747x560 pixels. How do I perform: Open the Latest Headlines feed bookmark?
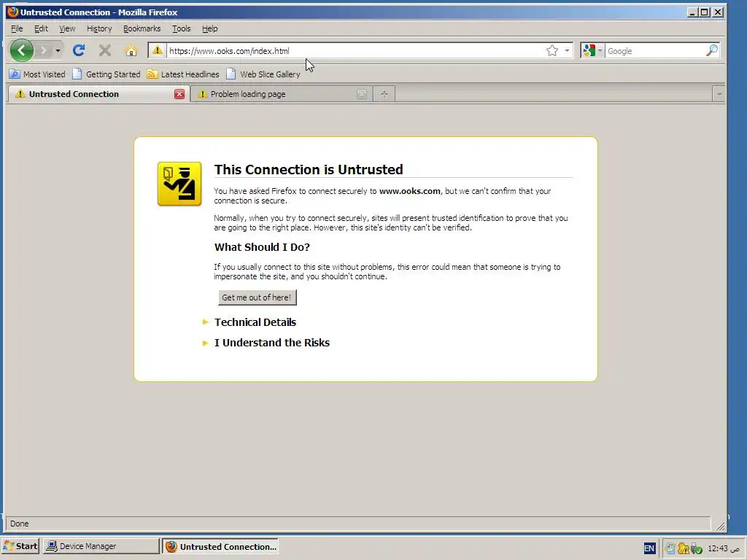(183, 74)
